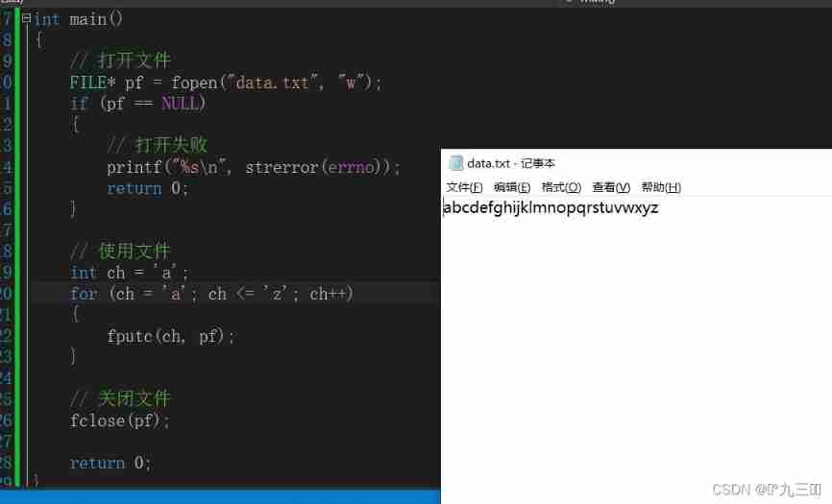This screenshot has width=832, height=504.
Task: Click the fclose(pf); line
Action: click(120, 420)
